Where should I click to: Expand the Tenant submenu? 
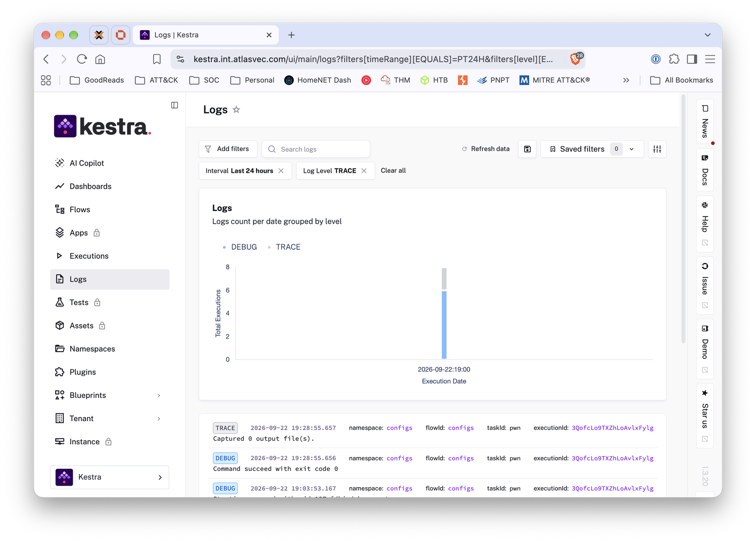coord(159,419)
